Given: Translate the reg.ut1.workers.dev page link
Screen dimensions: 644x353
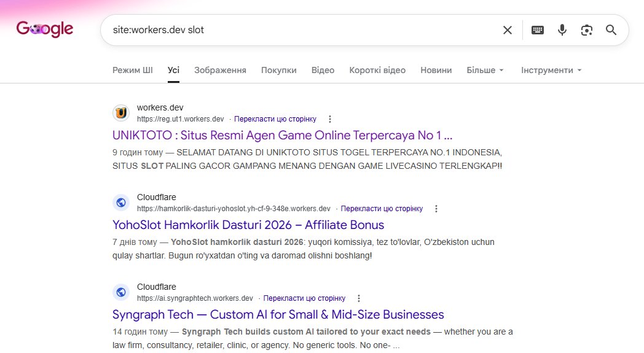Looking at the screenshot, I should pos(275,119).
